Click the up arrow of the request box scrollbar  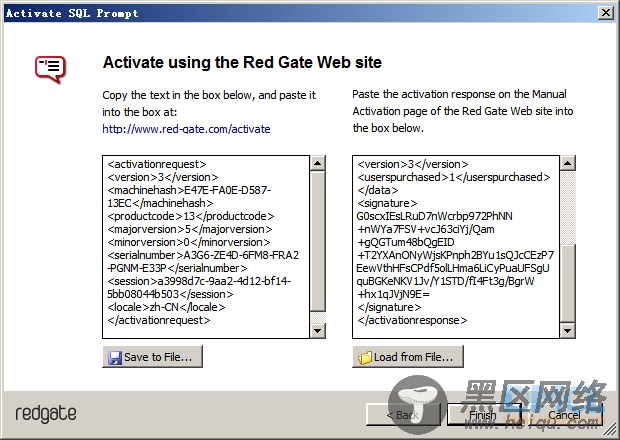tap(318, 163)
